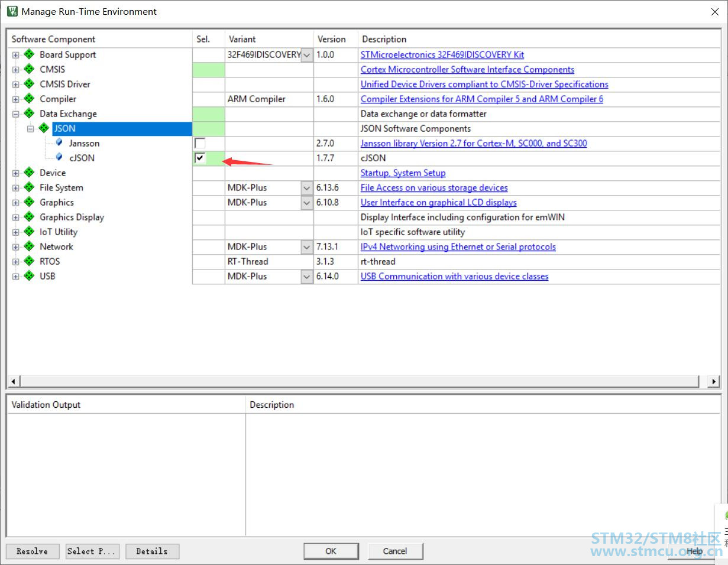Expand the Network tree node
Viewport: 728px width, 565px height.
tap(15, 247)
